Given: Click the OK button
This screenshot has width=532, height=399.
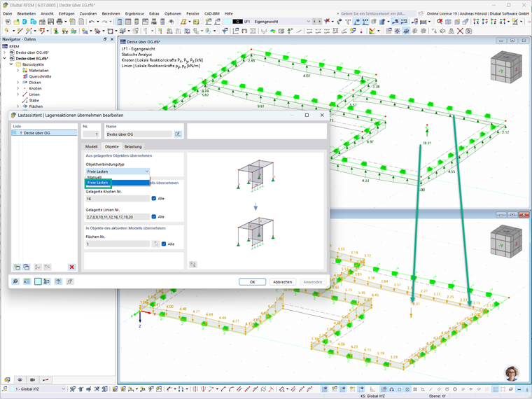Looking at the screenshot, I should pos(253,282).
